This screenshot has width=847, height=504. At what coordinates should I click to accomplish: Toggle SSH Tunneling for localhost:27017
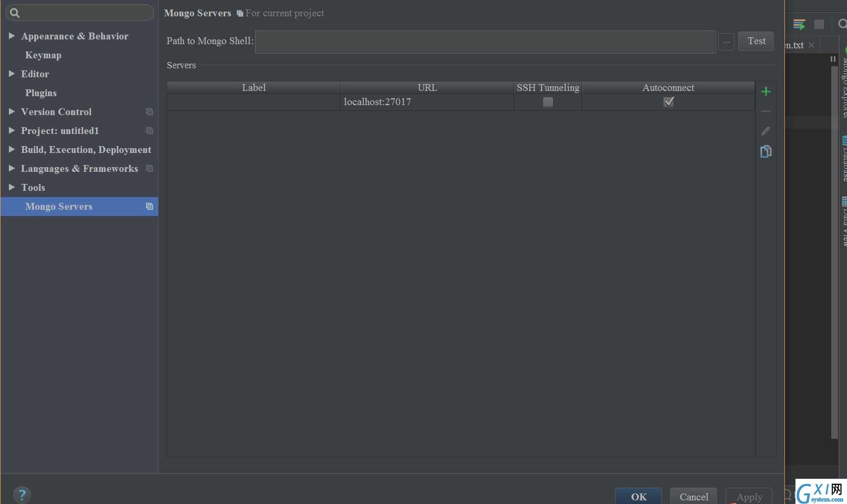click(x=548, y=102)
